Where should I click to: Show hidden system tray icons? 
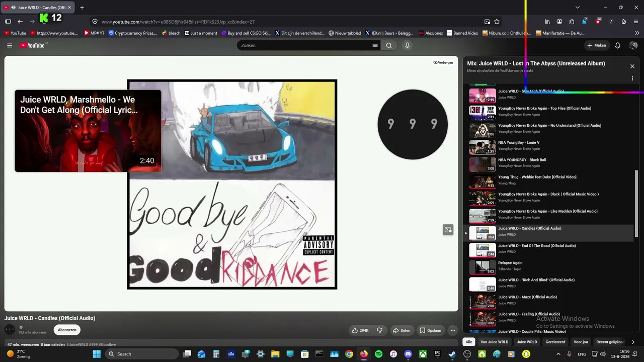[x=558, y=354]
